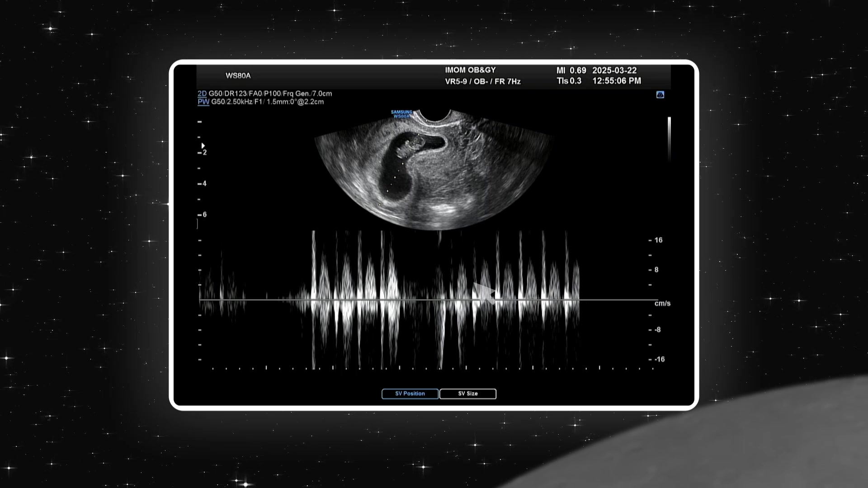Screen dimensions: 868x488
Task: Click the cm/s unit label
Action: click(662, 303)
